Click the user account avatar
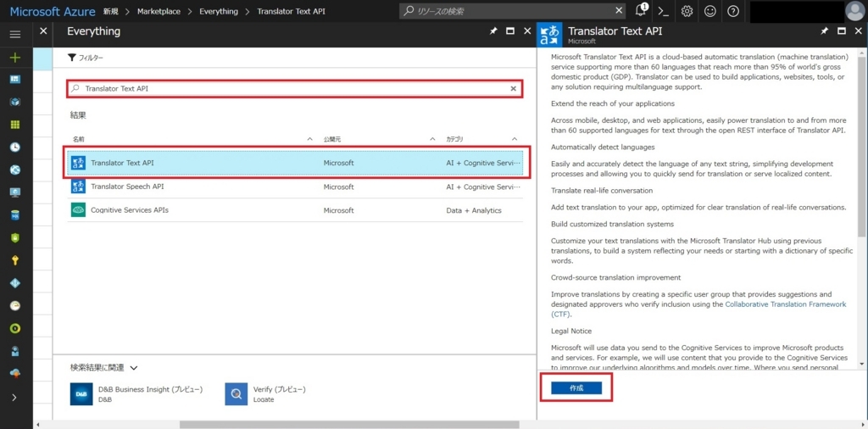868x429 pixels. tap(856, 11)
